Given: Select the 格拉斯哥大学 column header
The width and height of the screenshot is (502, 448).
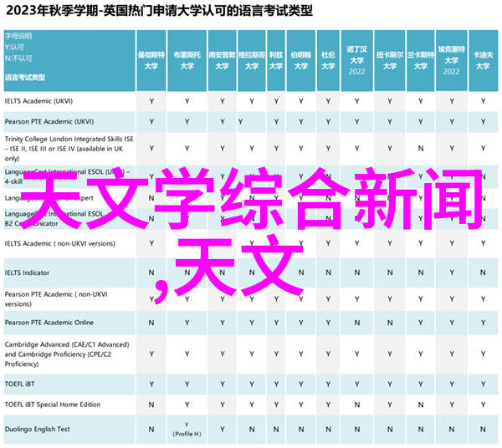Looking at the screenshot, I should click(252, 60).
